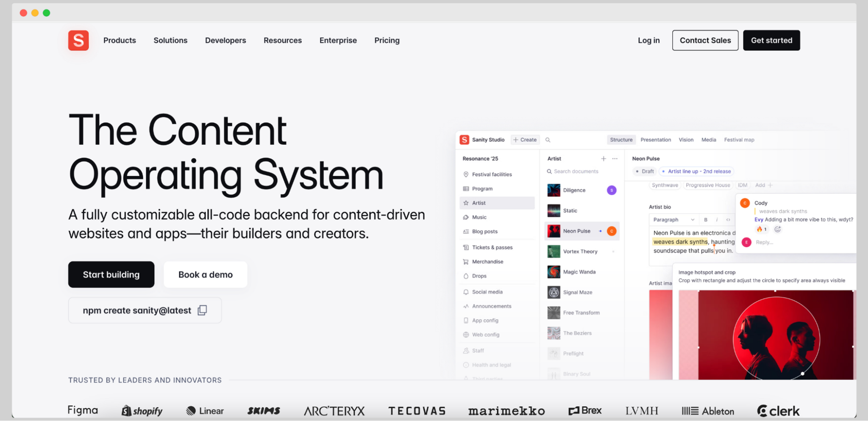This screenshot has width=868, height=421.
Task: Click the Program table icon
Action: point(466,189)
